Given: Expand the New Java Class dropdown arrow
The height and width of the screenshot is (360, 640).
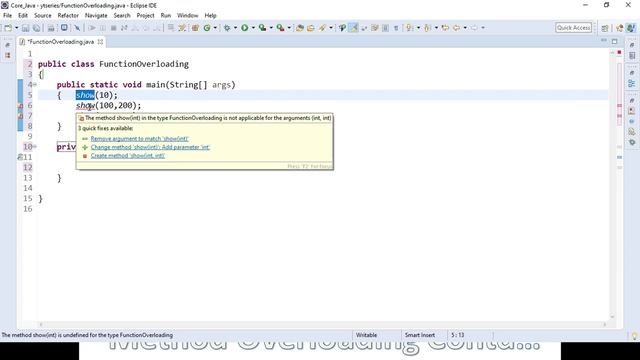Looking at the screenshot, I should pyautogui.click(x=215, y=28).
